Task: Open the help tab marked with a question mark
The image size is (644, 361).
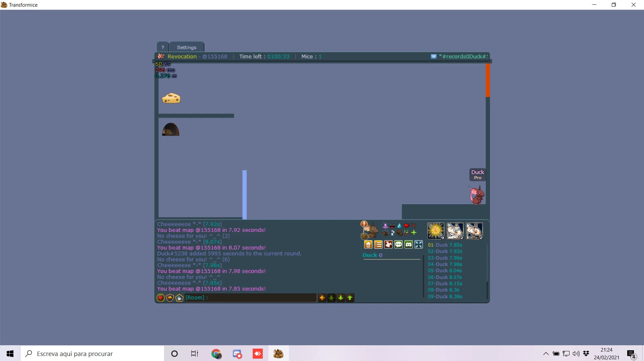Action: pyautogui.click(x=163, y=47)
